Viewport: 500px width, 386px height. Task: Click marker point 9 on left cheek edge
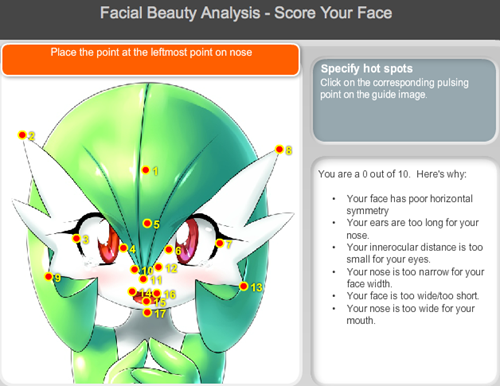[49, 277]
